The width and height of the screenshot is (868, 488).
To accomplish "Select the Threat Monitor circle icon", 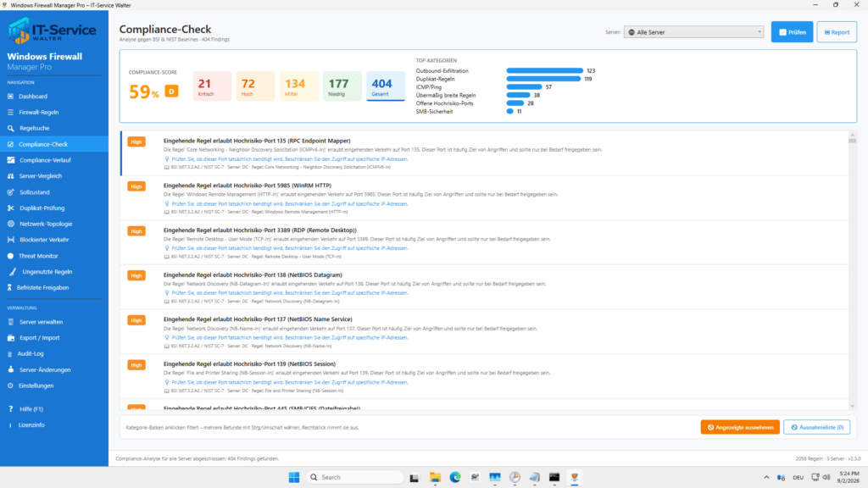I will [10, 256].
